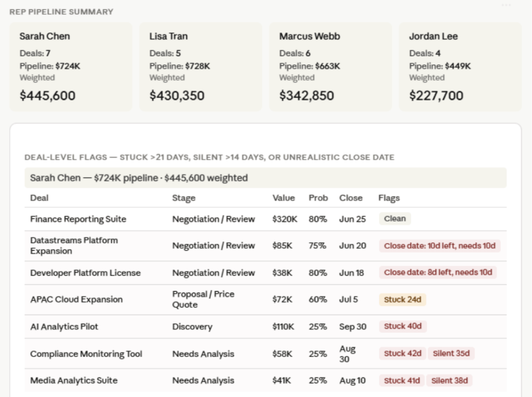Click the Clean flag badge
532x397 pixels.
(395, 218)
